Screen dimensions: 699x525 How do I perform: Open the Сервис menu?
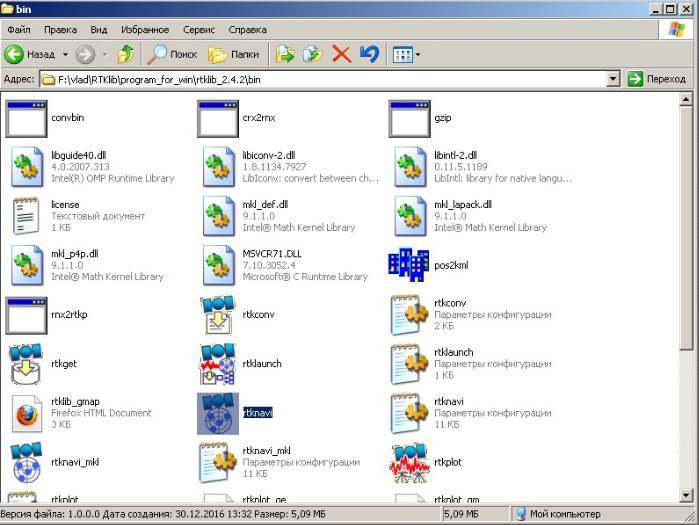198,30
